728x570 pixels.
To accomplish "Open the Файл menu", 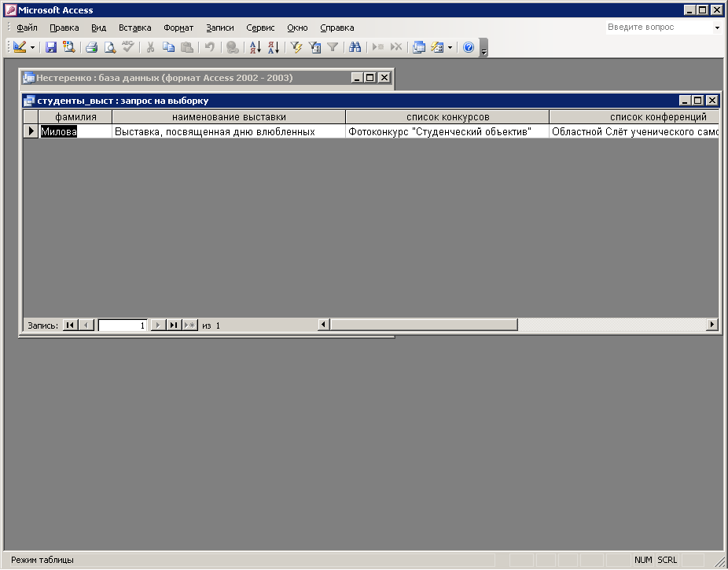I will pos(27,28).
